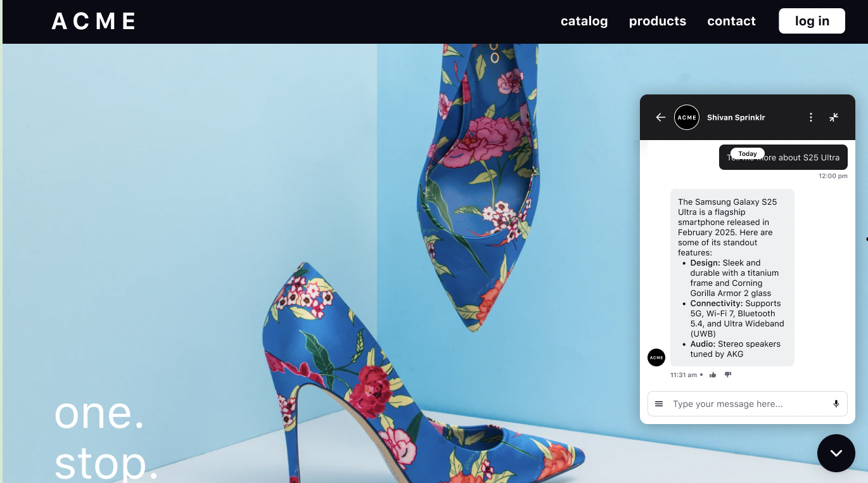Collapse the chat window with the shrink icon
The image size is (868, 483).
coord(834,117)
